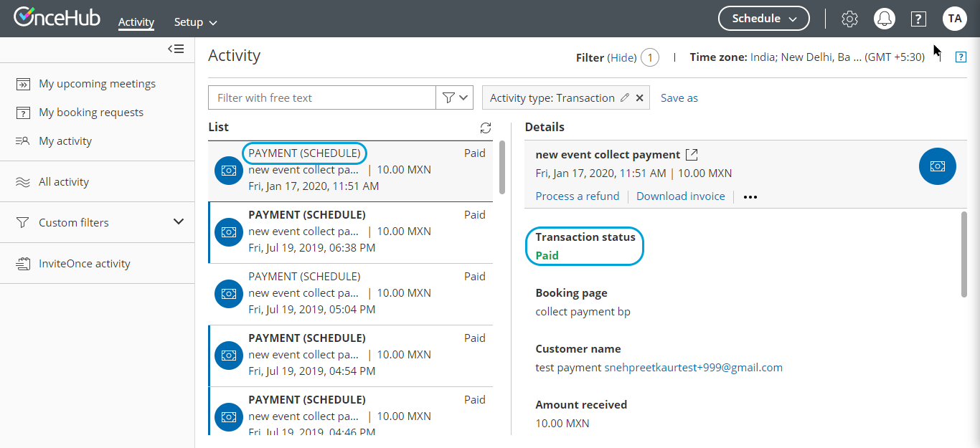Open the notifications bell icon
The width and height of the screenshot is (980, 448).
pos(884,19)
